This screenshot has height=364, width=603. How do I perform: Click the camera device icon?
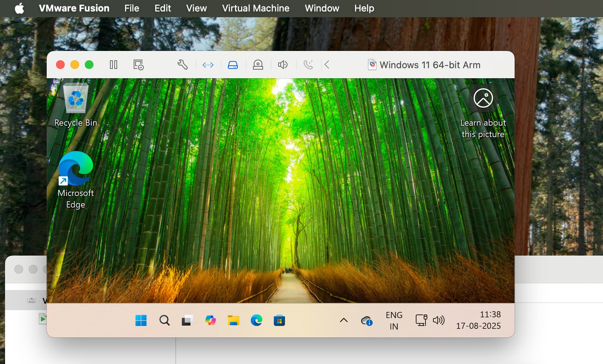258,65
